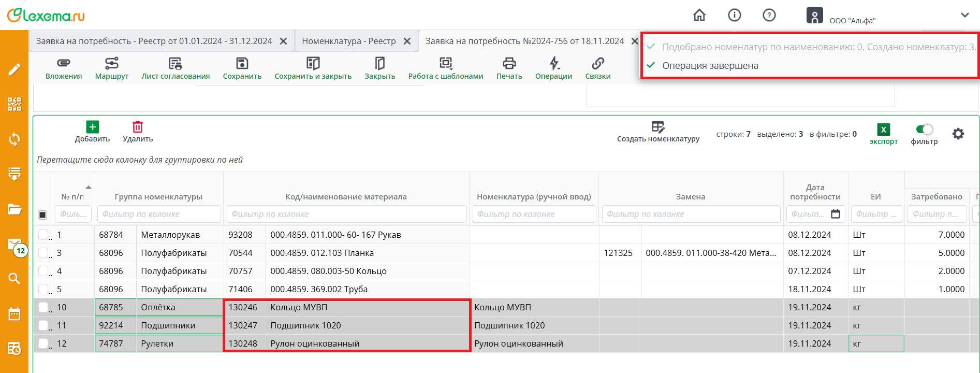The width and height of the screenshot is (980, 373).
Task: Expand the ООО "Альфа" account chevron
Action: [964, 16]
